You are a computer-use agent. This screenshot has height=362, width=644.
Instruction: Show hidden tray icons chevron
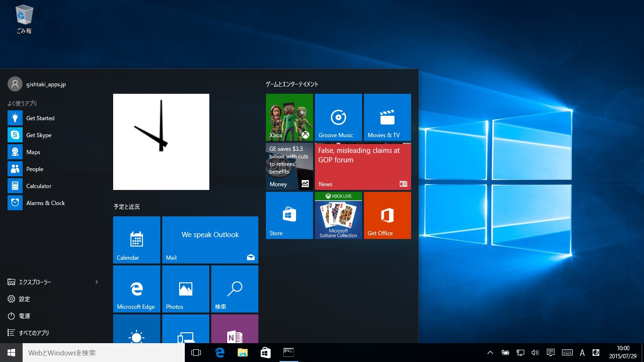pos(490,353)
